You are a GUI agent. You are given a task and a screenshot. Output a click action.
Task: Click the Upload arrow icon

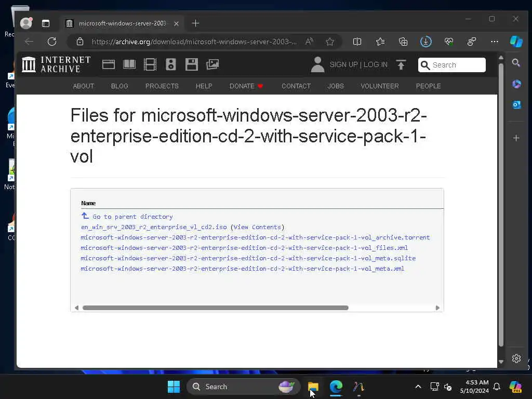(x=401, y=65)
